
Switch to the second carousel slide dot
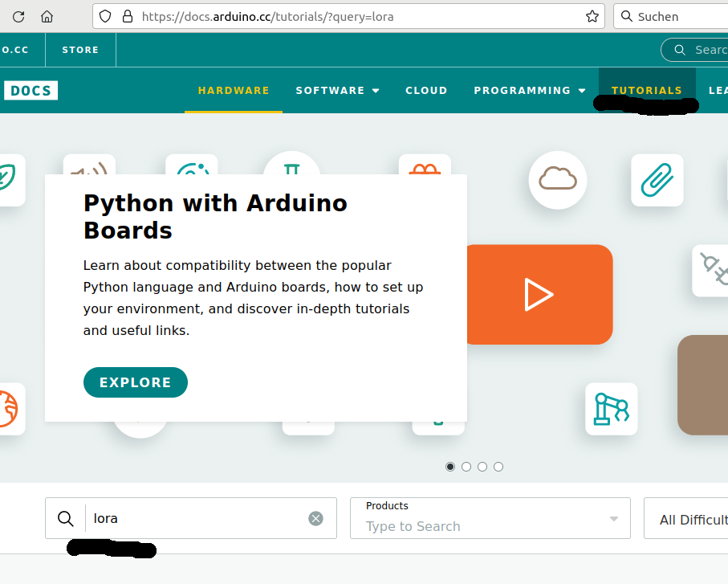[466, 467]
